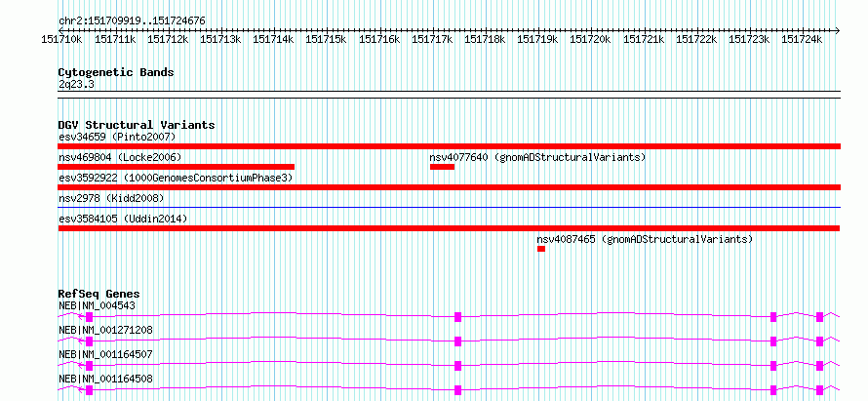868x401 pixels.
Task: Click the esv3592922 (1000GenomesConsortiumPhase3) label
Action: click(x=176, y=178)
